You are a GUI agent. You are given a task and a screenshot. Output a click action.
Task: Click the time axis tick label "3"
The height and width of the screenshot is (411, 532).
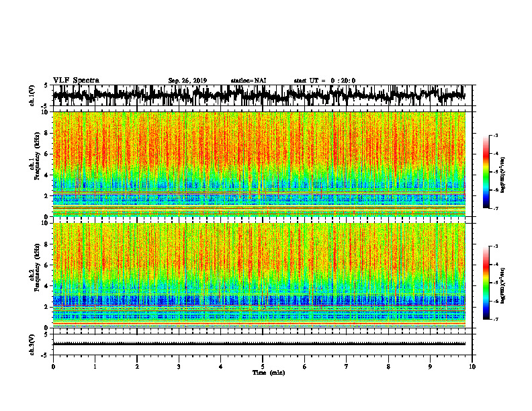179,367
